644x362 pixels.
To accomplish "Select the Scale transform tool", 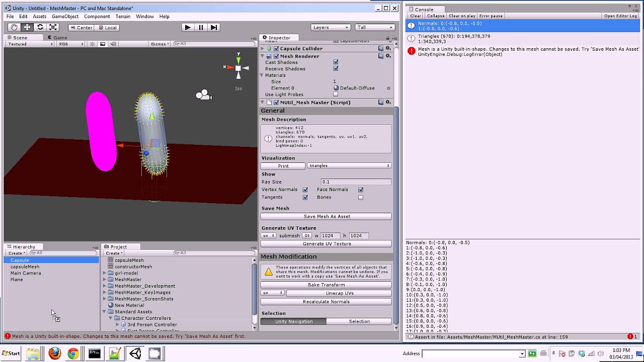I will point(53,28).
